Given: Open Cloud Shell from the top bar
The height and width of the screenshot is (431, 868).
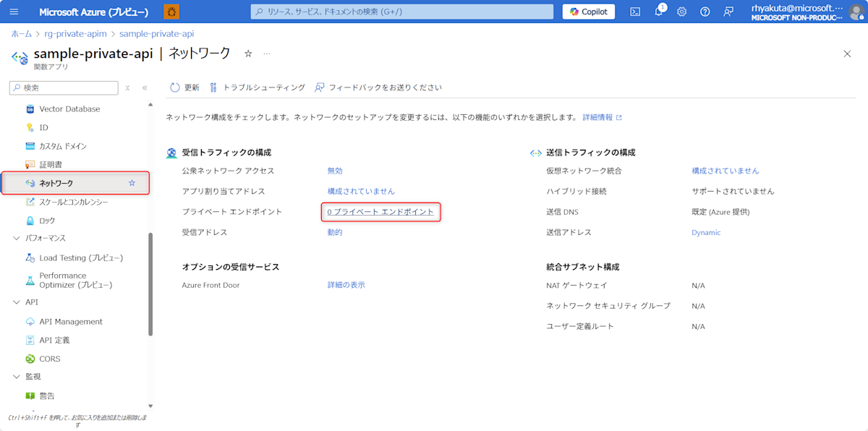Looking at the screenshot, I should [x=635, y=12].
